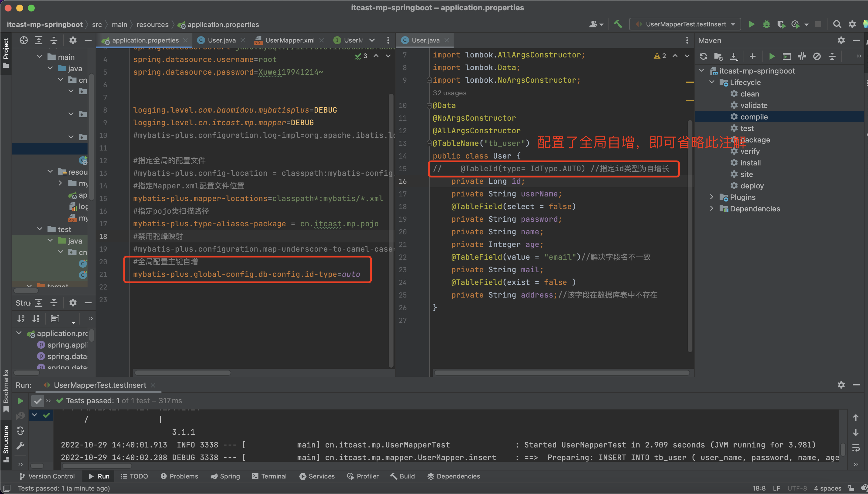The image size is (868, 494).
Task: Expand the Plugins node in Maven
Action: pyautogui.click(x=712, y=197)
